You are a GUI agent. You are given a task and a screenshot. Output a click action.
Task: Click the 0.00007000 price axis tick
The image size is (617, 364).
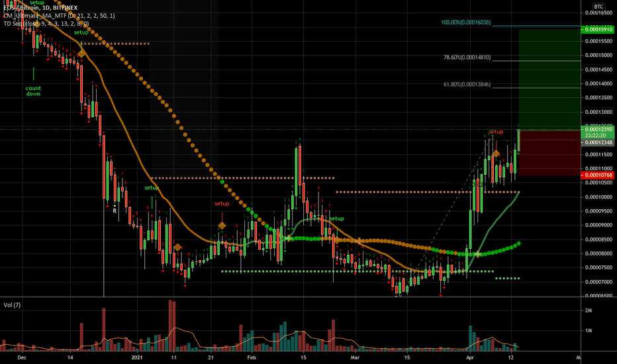pyautogui.click(x=598, y=282)
